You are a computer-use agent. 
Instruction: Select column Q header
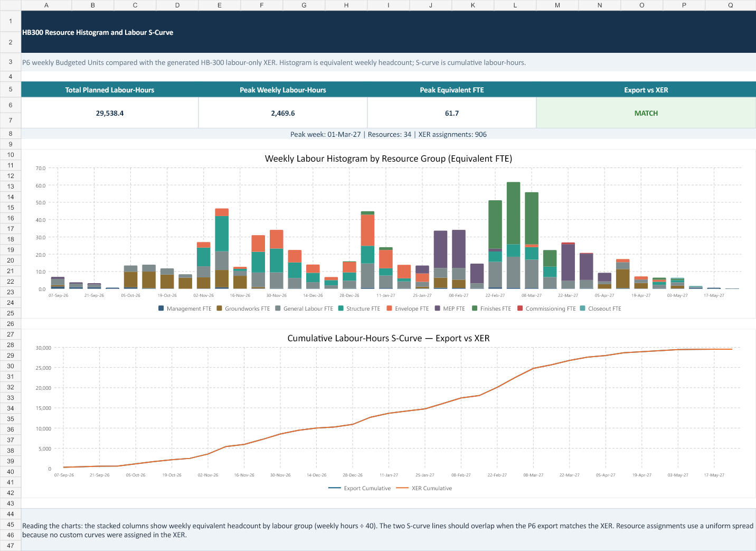[731, 5]
